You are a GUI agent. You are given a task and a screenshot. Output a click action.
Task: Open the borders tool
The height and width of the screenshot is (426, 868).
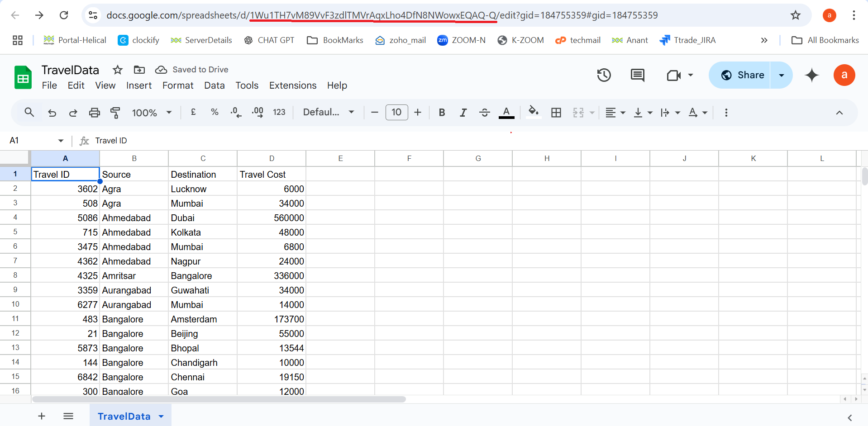556,112
